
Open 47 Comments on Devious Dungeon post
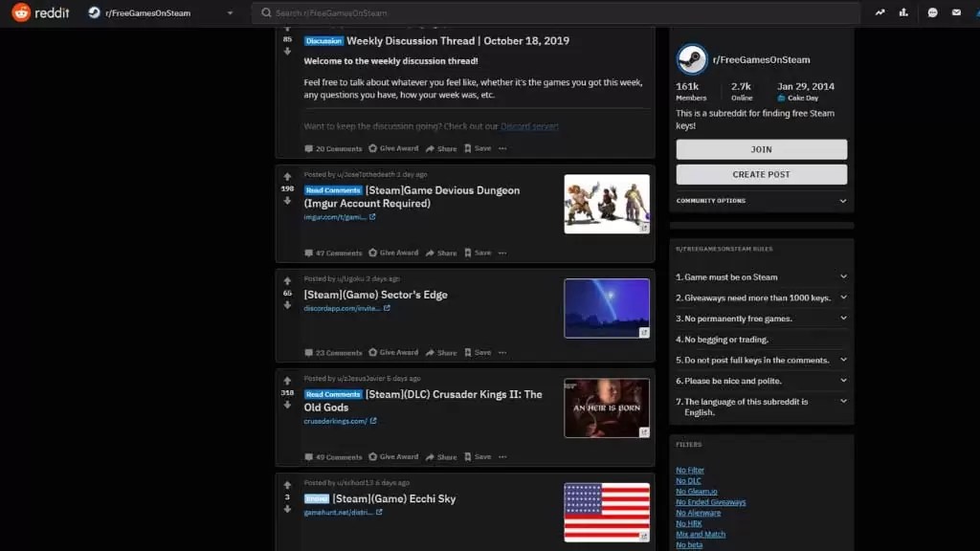[333, 253]
